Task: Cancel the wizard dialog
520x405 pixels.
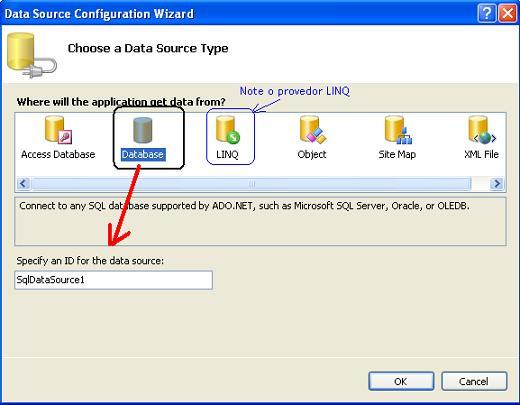Action: (x=474, y=381)
